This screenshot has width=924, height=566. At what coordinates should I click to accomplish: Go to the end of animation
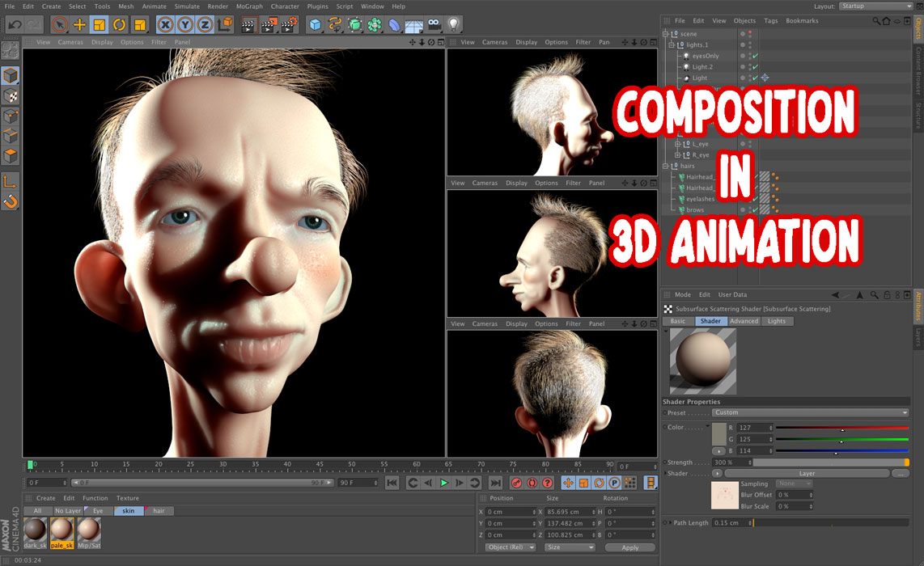[496, 483]
